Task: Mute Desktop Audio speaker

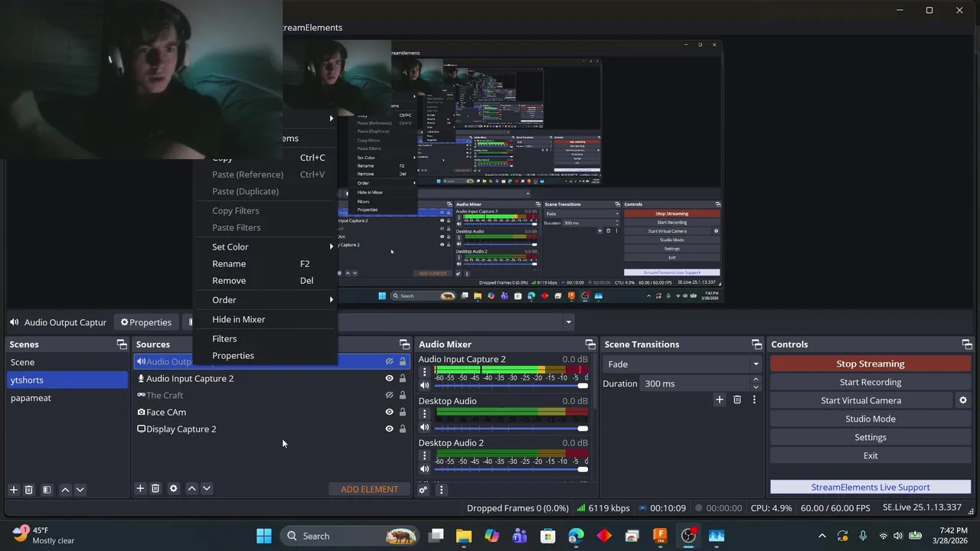Action: (x=425, y=427)
